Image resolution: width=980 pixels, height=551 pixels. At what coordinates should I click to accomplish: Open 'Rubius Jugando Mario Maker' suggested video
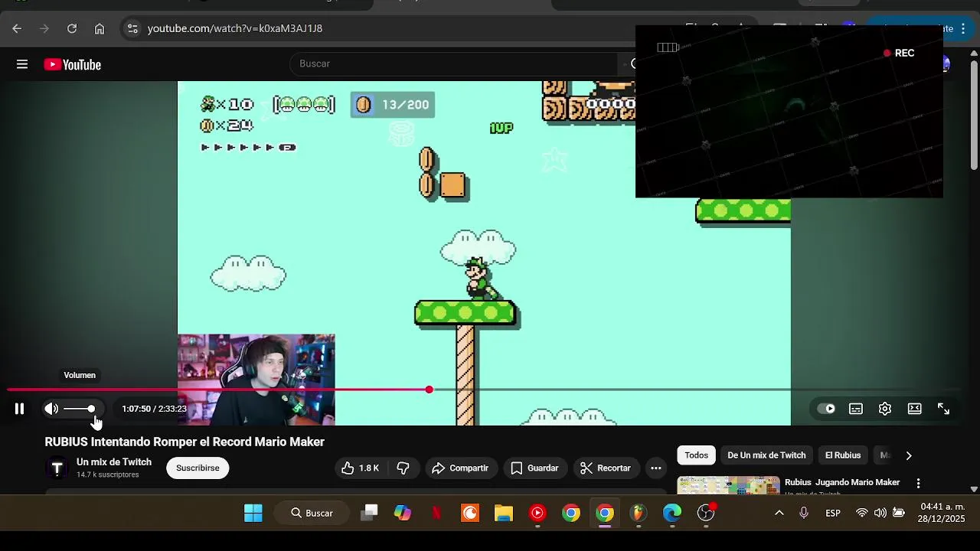(842, 482)
